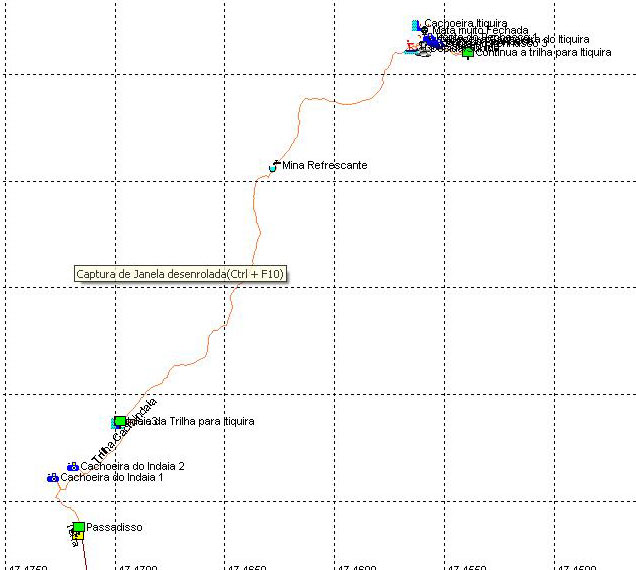
Task: Click the Mata muito Fechada waypoint icon
Action: [x=425, y=31]
